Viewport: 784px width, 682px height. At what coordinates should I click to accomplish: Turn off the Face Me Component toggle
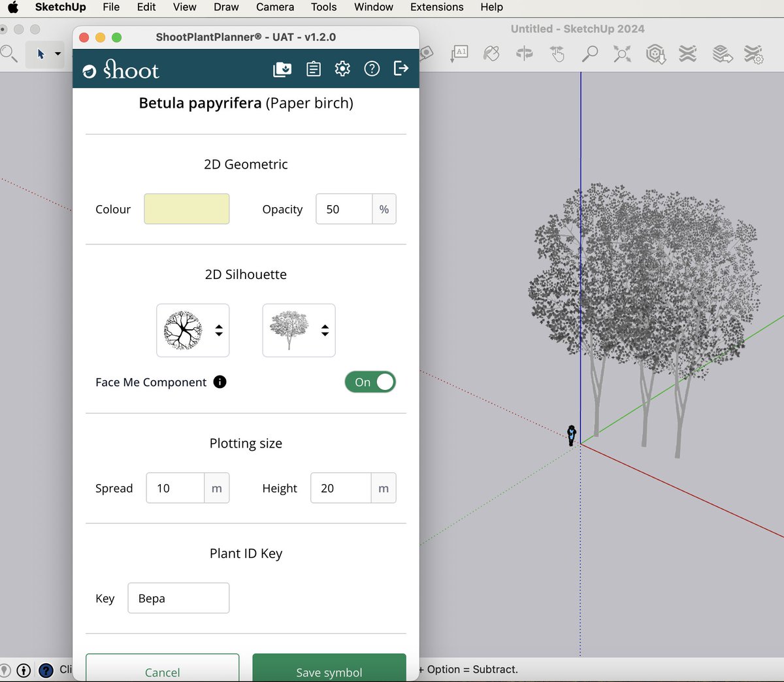point(370,382)
